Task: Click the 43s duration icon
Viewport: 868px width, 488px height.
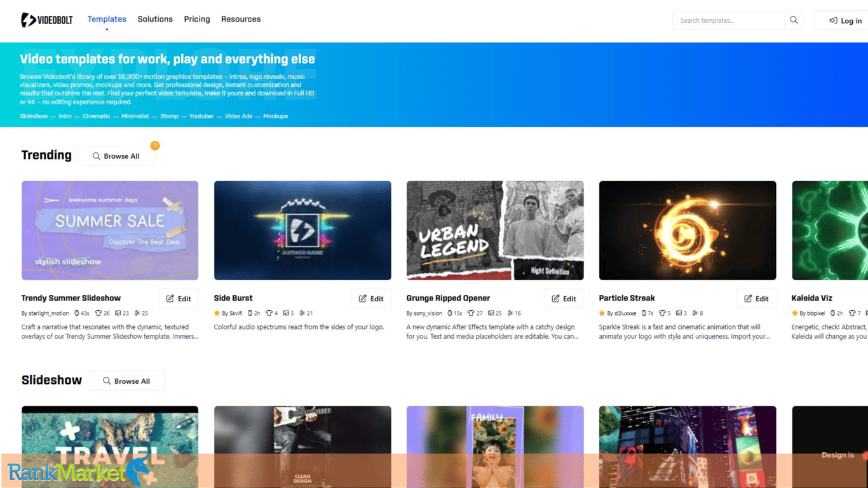Action: (77, 313)
